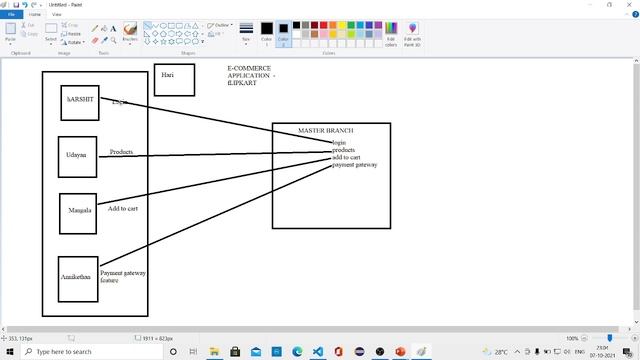Open the shape Fill dropdown
This screenshot has width=640, height=360.
coord(215,34)
